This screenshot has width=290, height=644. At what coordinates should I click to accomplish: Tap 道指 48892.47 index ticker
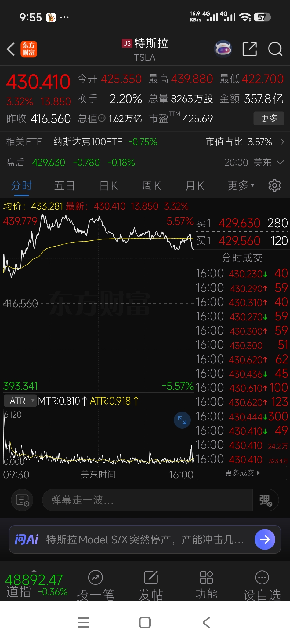point(36,585)
